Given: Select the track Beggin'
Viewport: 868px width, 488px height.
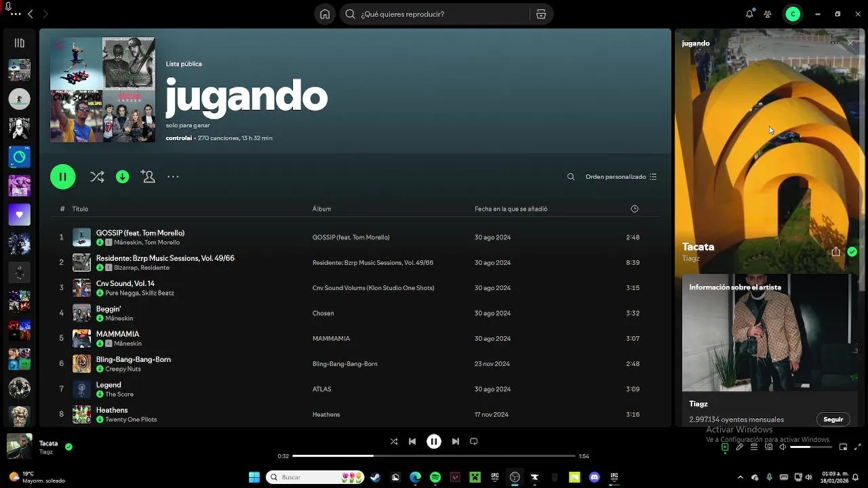Looking at the screenshot, I should (108, 308).
